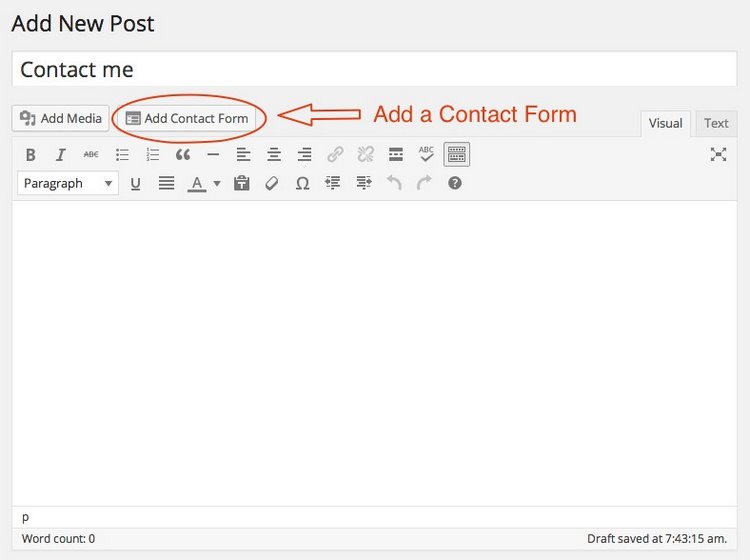The height and width of the screenshot is (560, 750).
Task: Click the 'Draft saved at 7:43:15 am.' text
Action: coord(657,539)
